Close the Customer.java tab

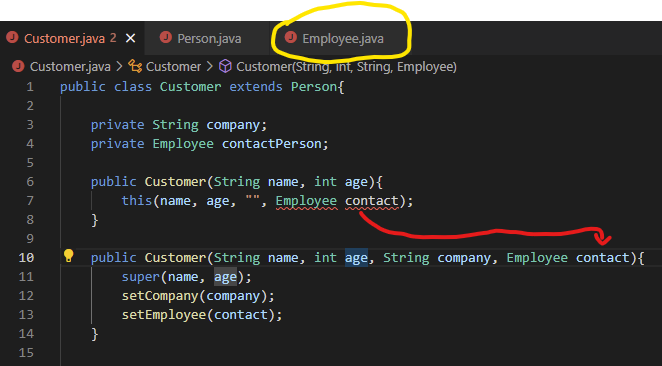coord(130,38)
